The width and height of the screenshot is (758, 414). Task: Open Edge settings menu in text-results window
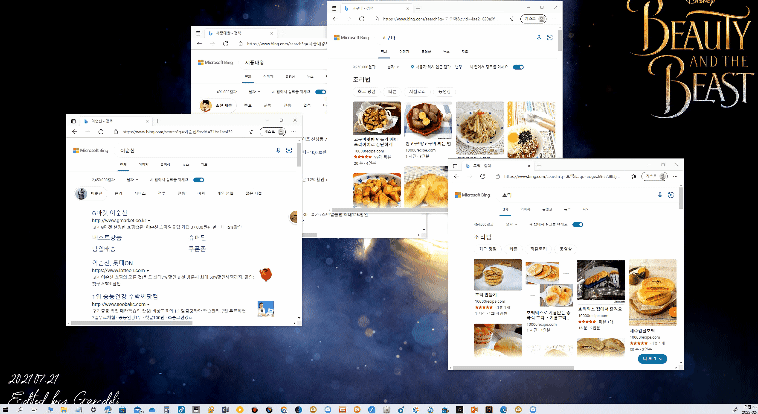click(x=293, y=132)
